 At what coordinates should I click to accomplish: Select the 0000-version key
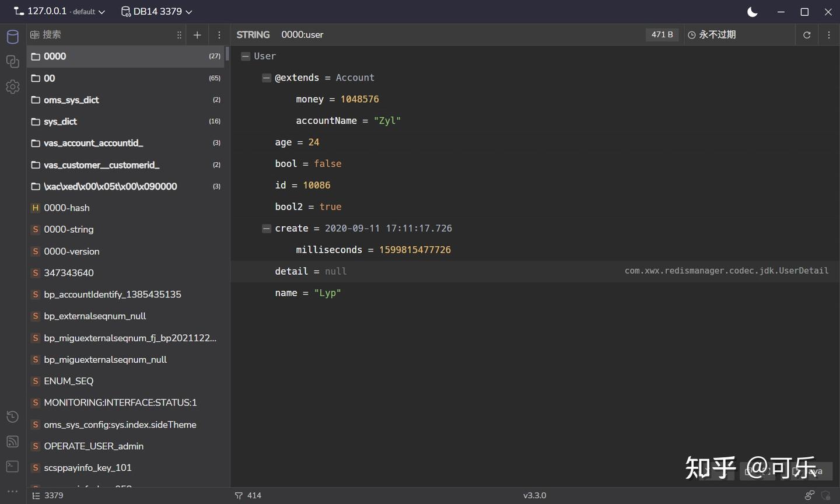pos(126,251)
